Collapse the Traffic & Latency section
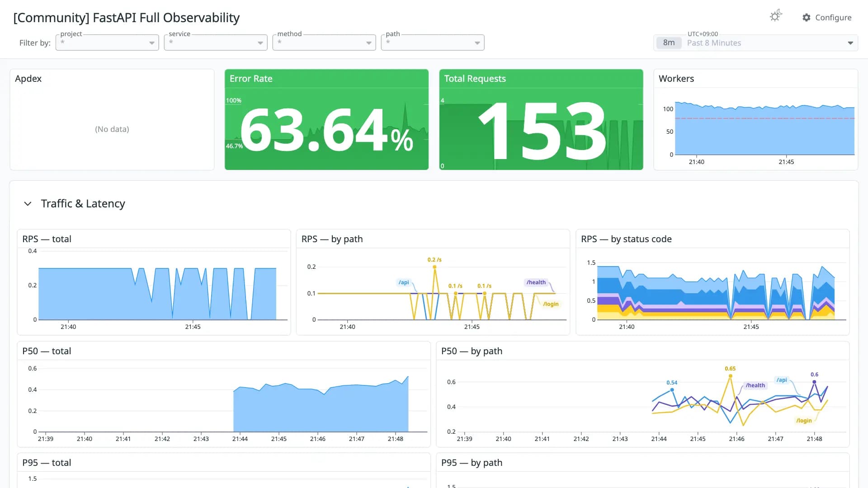 (x=28, y=204)
